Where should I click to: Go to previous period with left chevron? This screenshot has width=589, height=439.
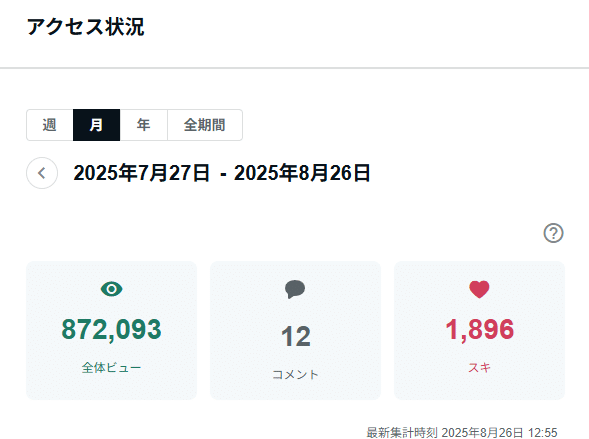[42, 173]
